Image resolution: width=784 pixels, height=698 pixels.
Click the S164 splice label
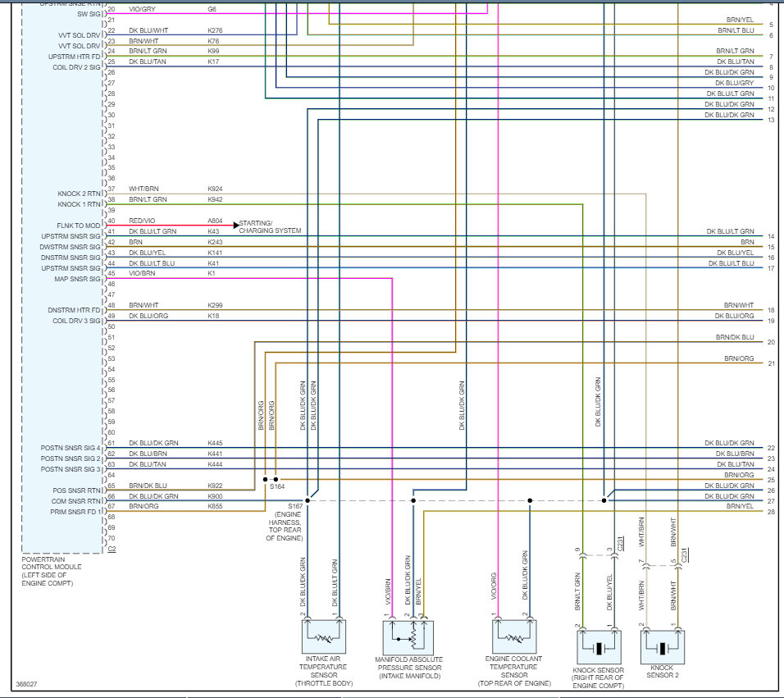(277, 486)
